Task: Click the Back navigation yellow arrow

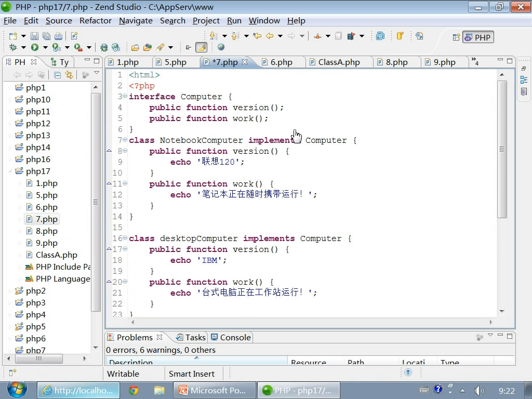Action: tap(270, 36)
